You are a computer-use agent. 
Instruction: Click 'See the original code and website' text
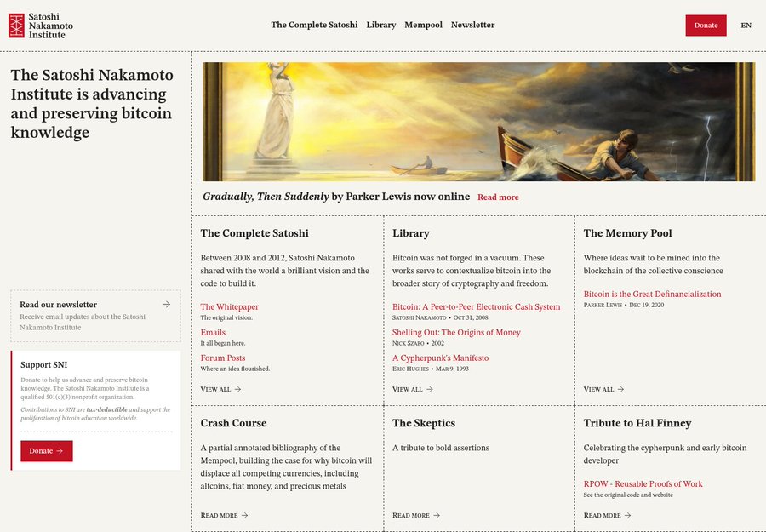click(628, 495)
